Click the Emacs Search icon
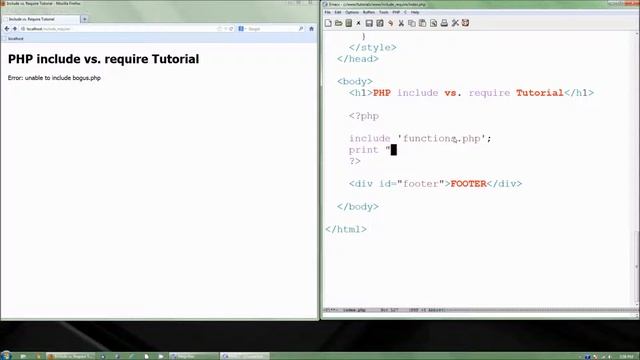Image resolution: width=640 pixels, height=360 pixels. pyautogui.click(x=433, y=23)
